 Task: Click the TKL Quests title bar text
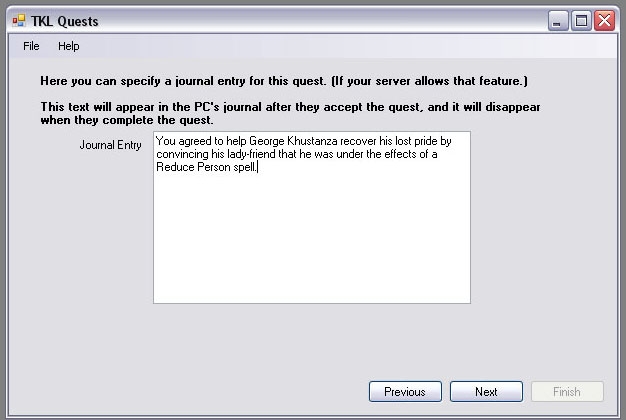(x=65, y=21)
